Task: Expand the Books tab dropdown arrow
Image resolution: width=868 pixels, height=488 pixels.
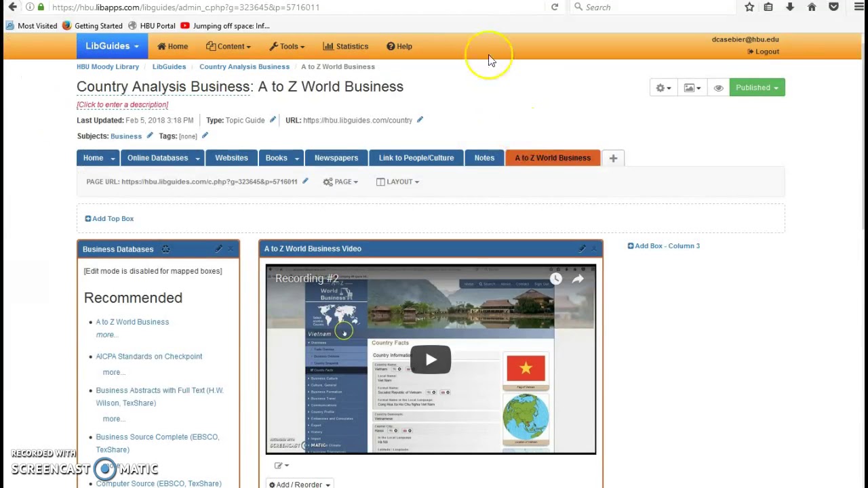Action: 296,158
